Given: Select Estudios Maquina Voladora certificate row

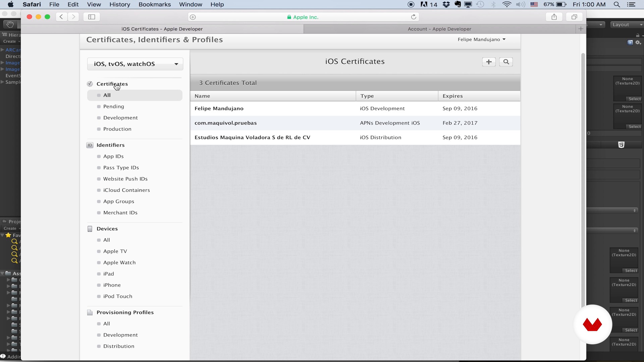Looking at the screenshot, I should (355, 137).
